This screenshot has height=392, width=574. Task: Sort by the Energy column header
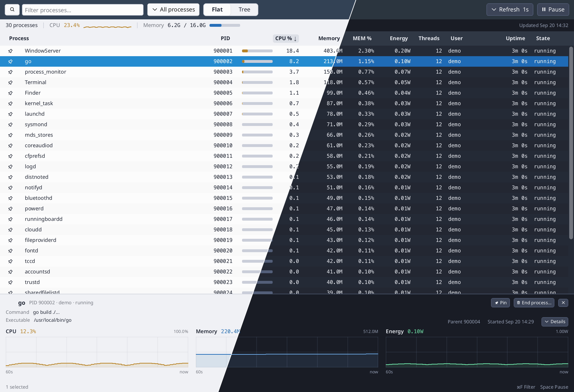pos(399,38)
